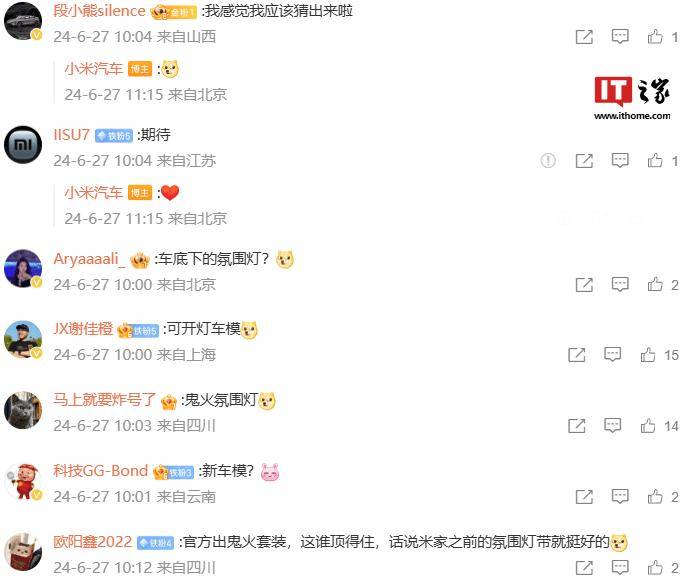Viewport: 685px width, 583px height.
Task: Like the comment by 段小熊silence
Action: 654,37
